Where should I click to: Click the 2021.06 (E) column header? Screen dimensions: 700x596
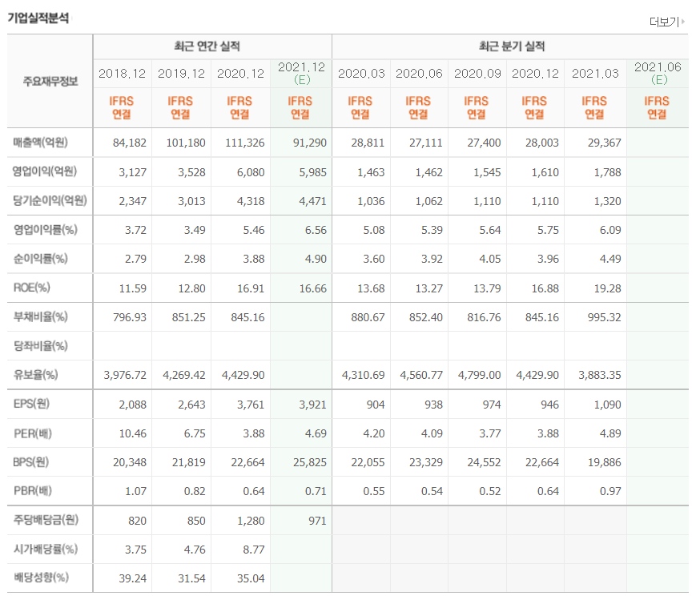658,73
